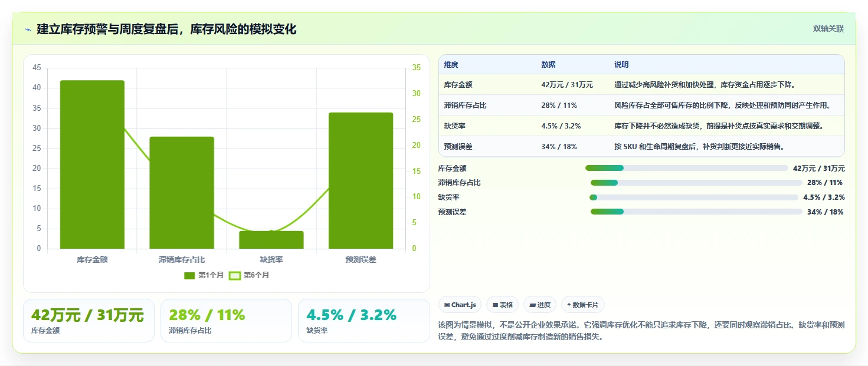Click table cell 28% / 11%
Viewport: 868px width, 366px height.
[x=559, y=105]
